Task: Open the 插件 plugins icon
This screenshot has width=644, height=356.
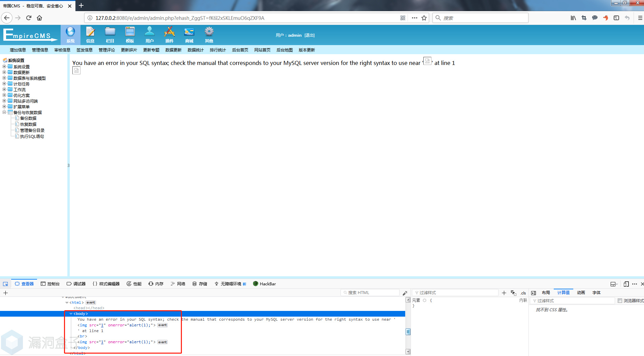Action: 169,35
